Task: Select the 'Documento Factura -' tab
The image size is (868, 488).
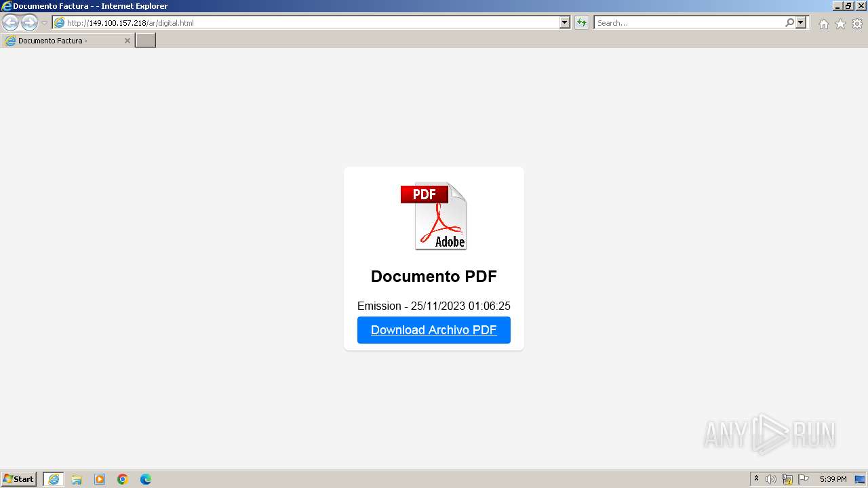Action: click(x=67, y=41)
